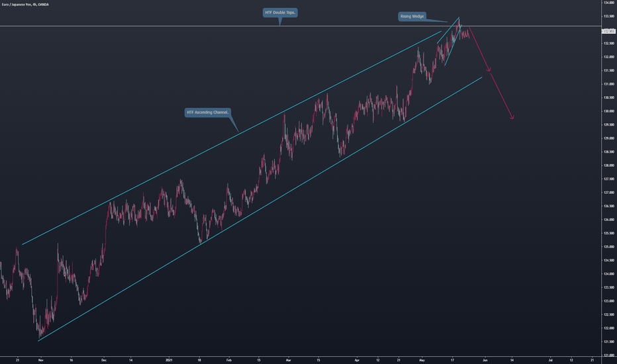Screen dimensions: 617x364
Task: Click the 123.000 price axis label
Action: tap(609, 301)
